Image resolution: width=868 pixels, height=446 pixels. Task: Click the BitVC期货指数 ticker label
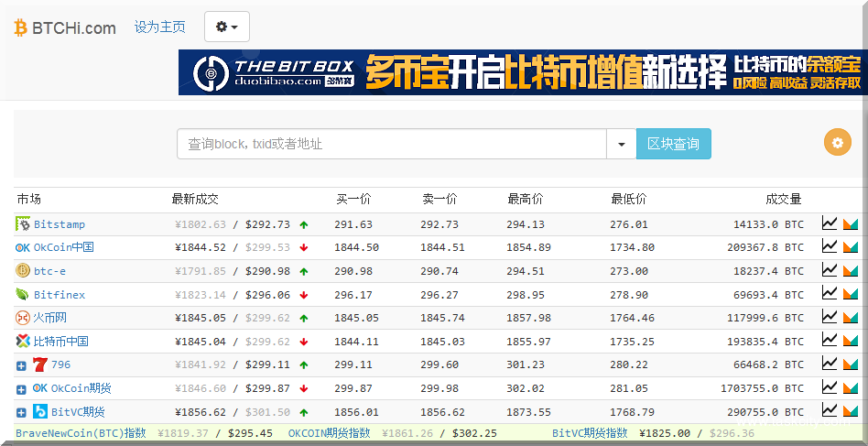point(590,432)
